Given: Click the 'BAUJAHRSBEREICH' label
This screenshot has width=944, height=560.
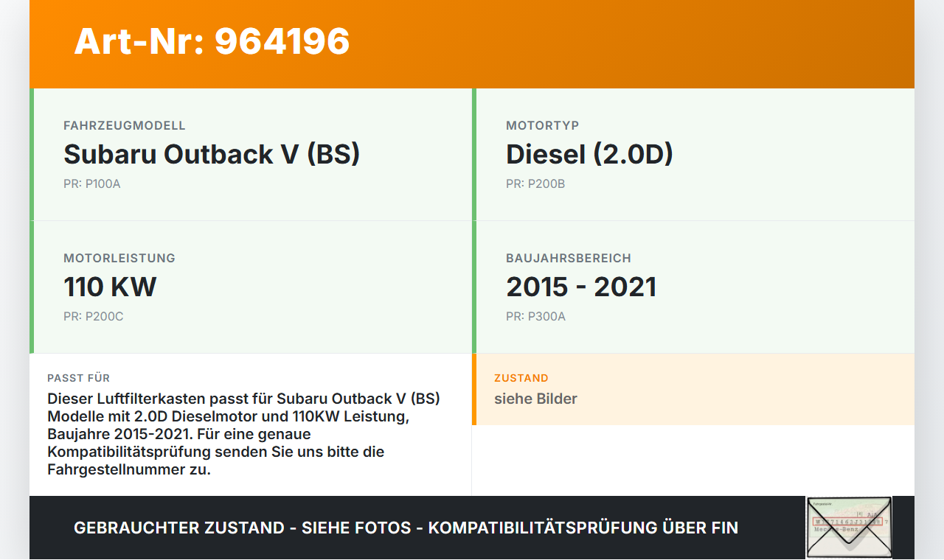Looking at the screenshot, I should point(569,259).
